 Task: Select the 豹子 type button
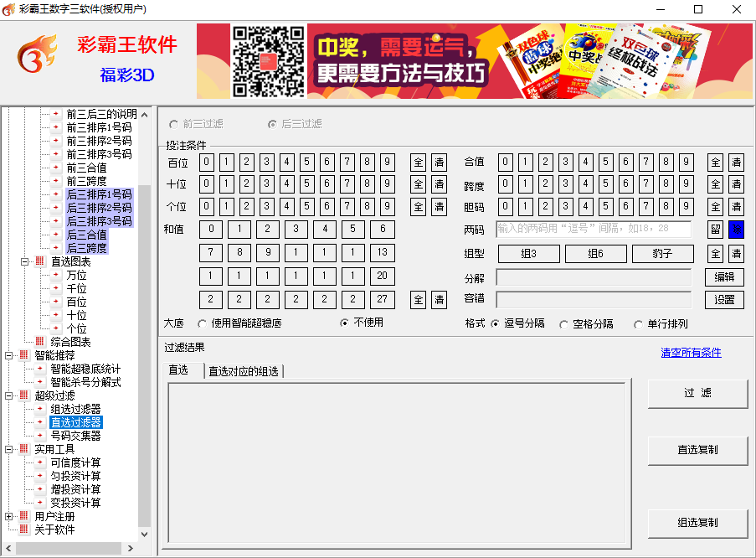click(663, 253)
